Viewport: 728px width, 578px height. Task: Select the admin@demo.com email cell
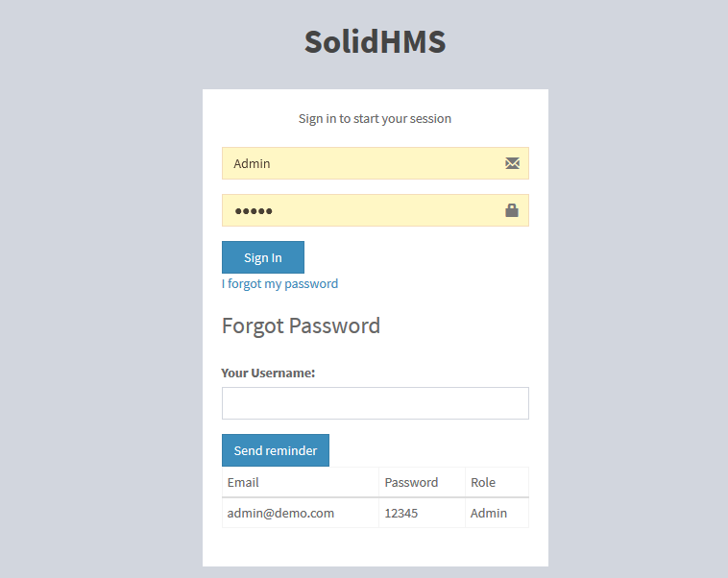280,513
